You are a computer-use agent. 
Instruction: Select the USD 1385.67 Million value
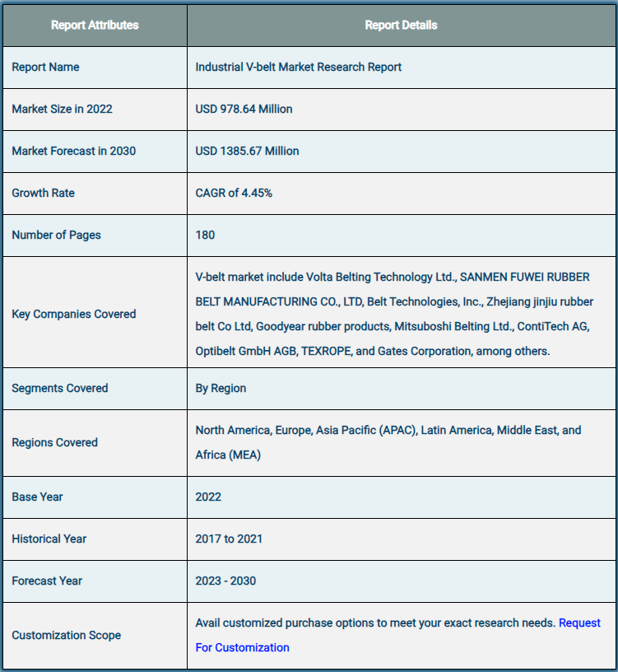[x=247, y=152]
